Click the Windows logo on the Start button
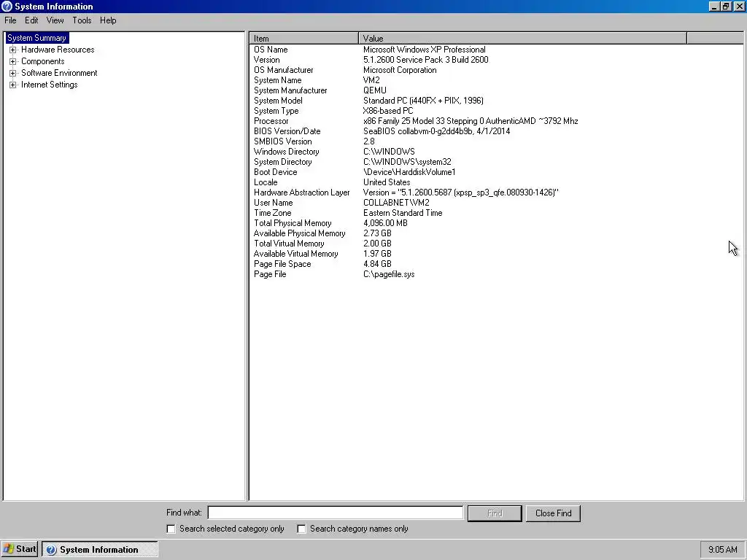 [8, 549]
